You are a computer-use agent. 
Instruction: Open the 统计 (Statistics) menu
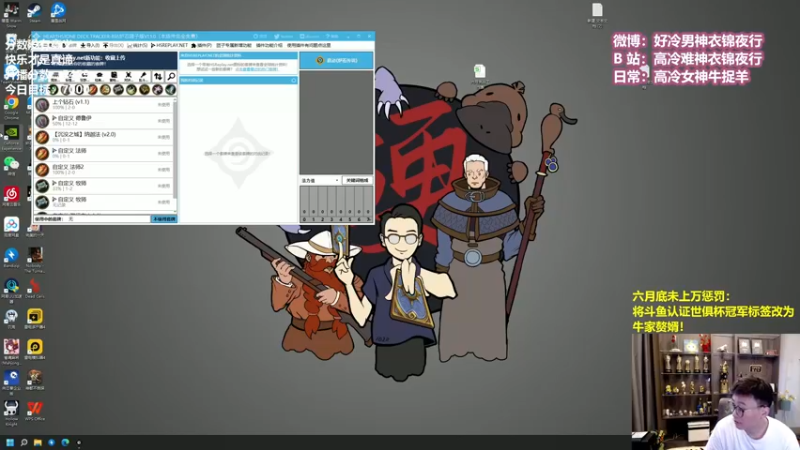point(136,45)
